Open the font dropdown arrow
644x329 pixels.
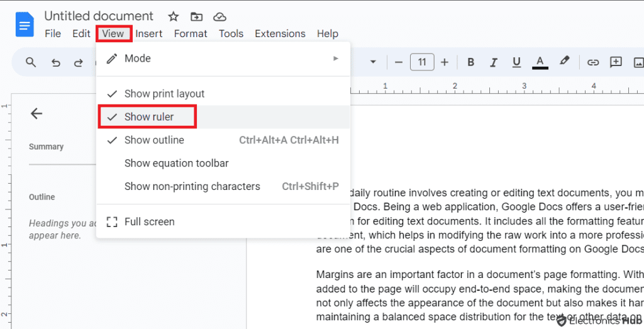point(373,62)
